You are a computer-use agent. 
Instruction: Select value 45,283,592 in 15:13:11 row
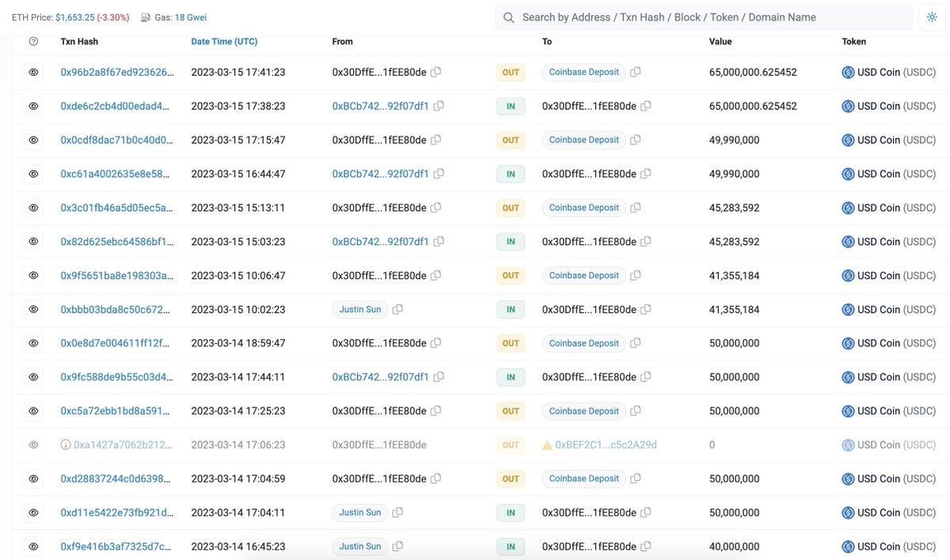tap(735, 207)
